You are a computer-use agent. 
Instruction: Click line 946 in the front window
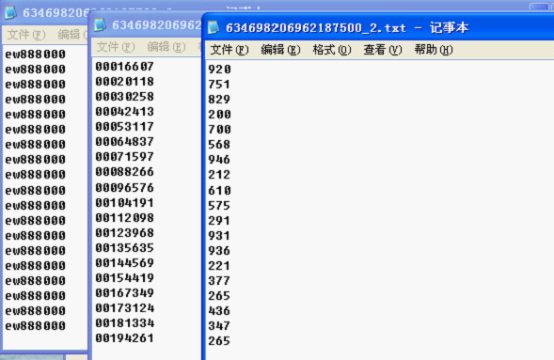[x=219, y=160]
